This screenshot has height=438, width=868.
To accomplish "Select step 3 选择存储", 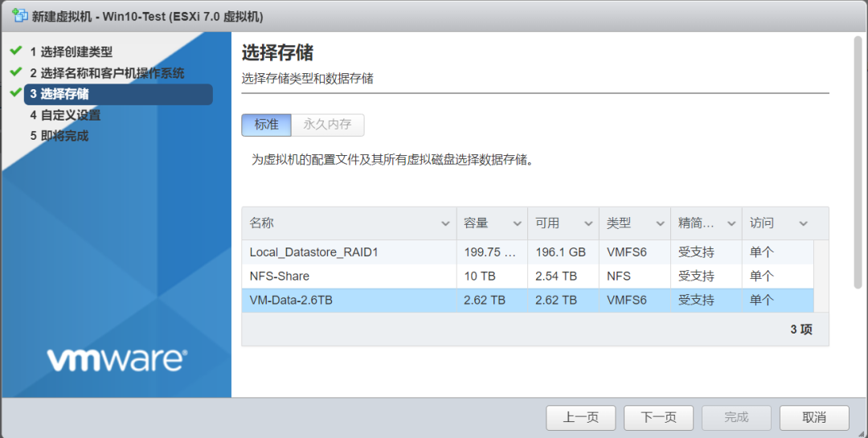I will click(x=118, y=94).
